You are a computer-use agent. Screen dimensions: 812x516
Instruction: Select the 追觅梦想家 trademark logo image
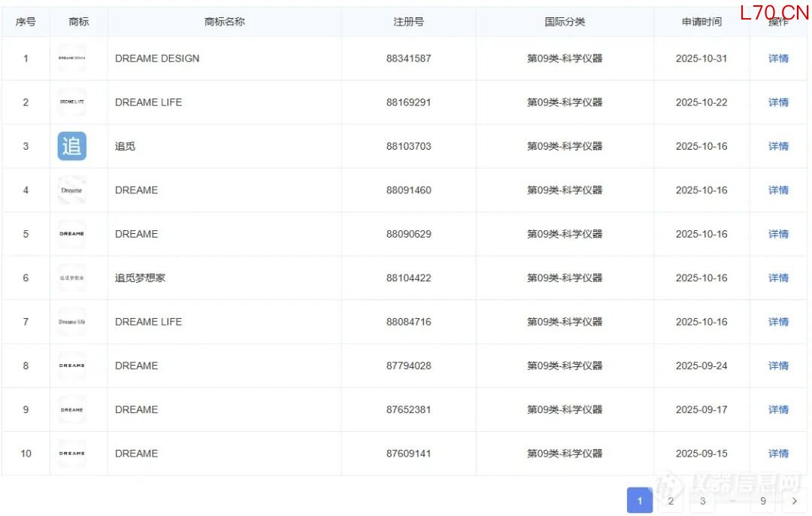pos(72,278)
